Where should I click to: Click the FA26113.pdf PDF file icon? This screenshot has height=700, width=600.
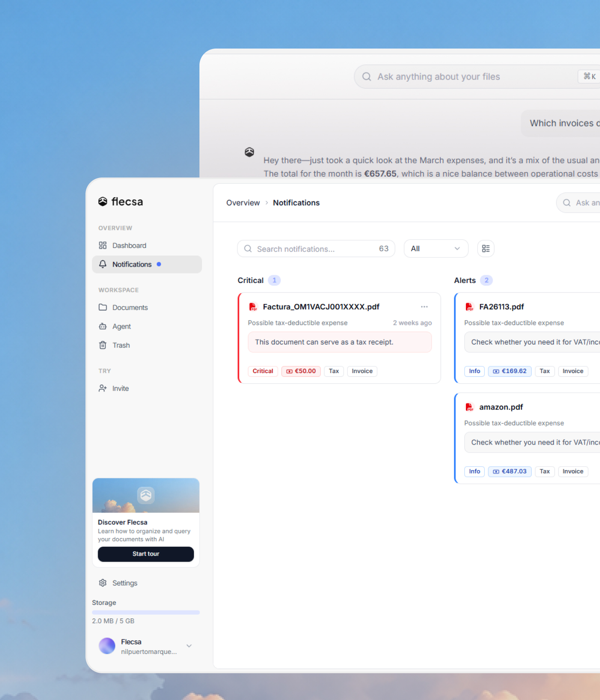pos(469,307)
